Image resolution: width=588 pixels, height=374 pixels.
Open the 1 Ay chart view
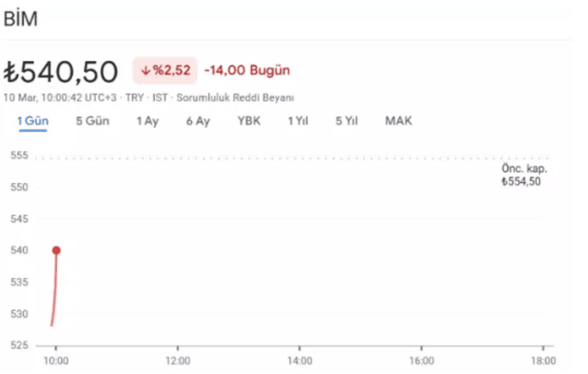[147, 121]
